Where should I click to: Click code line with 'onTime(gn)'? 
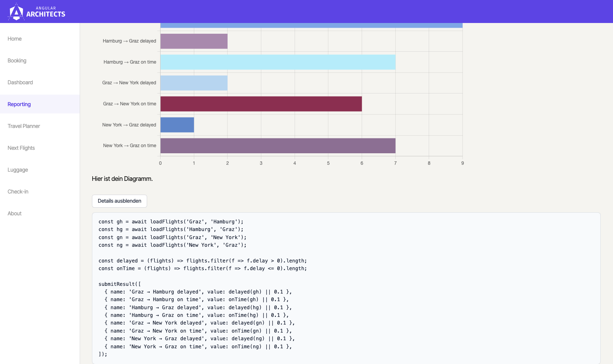point(198,331)
